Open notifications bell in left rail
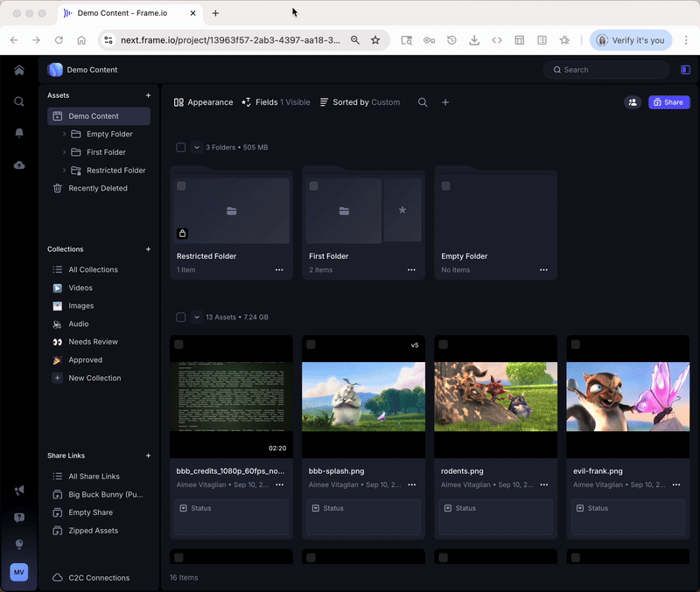Image resolution: width=700 pixels, height=592 pixels. (19, 133)
